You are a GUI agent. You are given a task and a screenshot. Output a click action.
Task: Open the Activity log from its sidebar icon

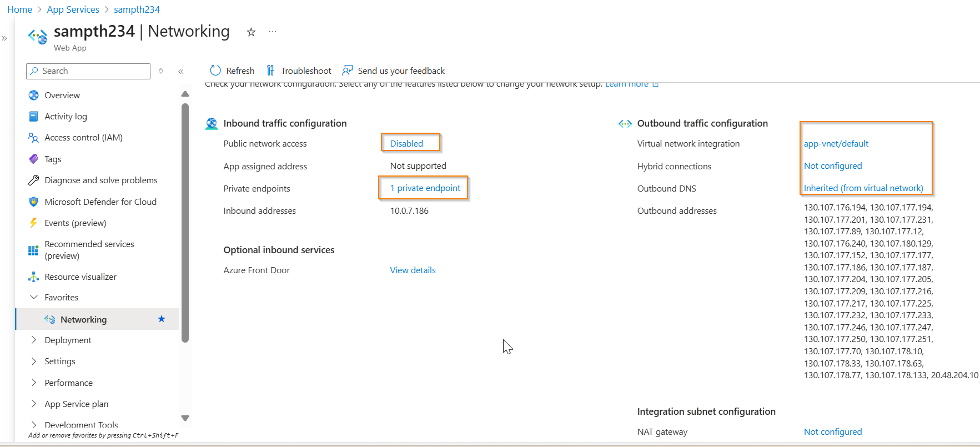tap(34, 116)
